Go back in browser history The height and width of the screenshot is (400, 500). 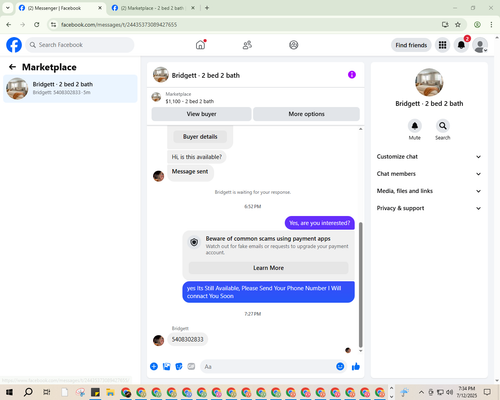tap(9, 24)
